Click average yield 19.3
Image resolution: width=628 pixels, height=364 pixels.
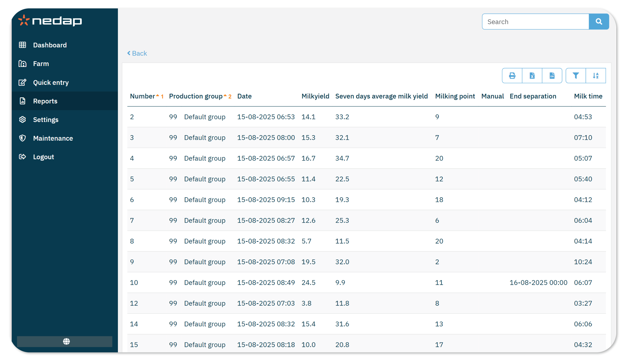click(342, 200)
